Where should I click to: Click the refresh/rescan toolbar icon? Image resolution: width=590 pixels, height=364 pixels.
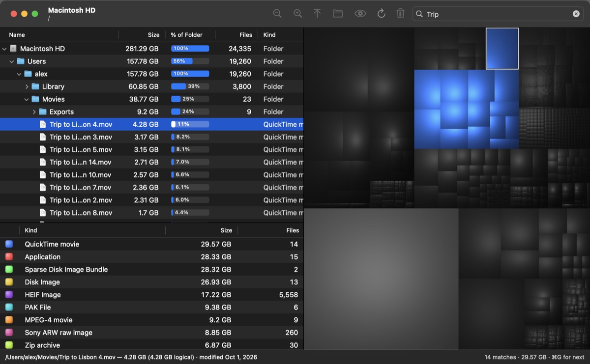381,14
